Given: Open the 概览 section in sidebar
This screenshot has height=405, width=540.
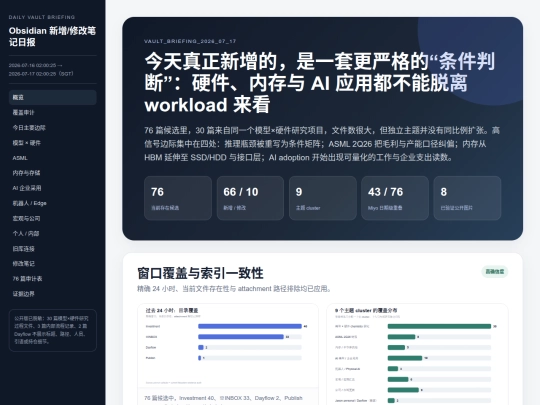Looking at the screenshot, I should [52, 97].
